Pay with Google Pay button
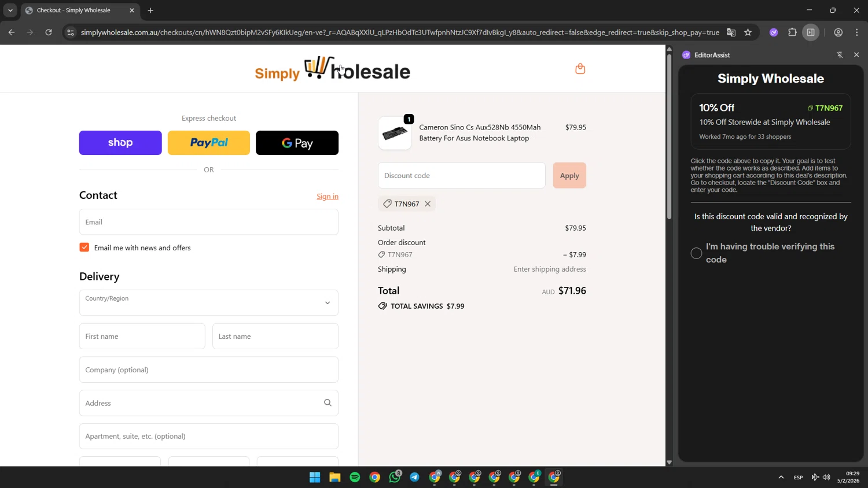The height and width of the screenshot is (488, 868). pyautogui.click(x=297, y=143)
